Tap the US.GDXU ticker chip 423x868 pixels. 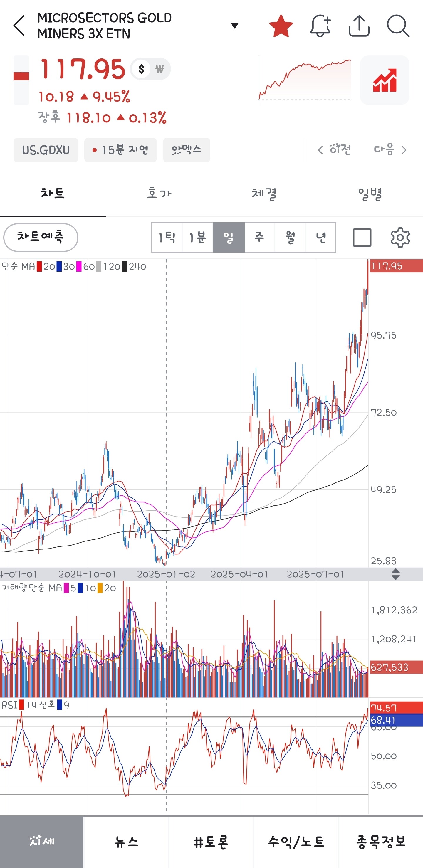(46, 150)
